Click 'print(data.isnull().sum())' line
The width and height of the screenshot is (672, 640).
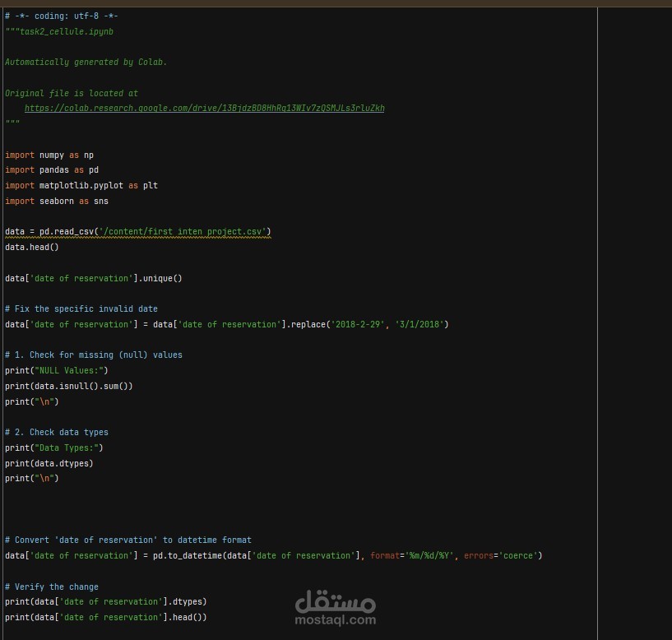pos(69,386)
